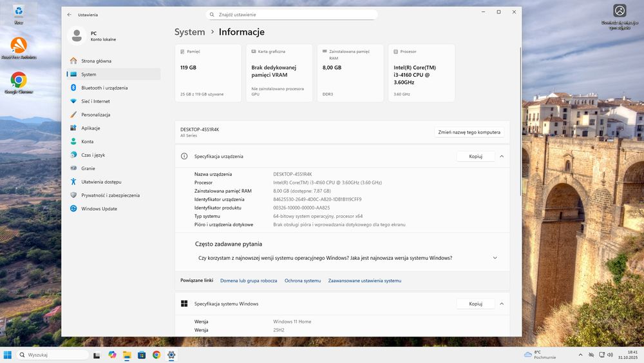Click the Znajdź ustawienie search field
644x363 pixels.
[292, 14]
